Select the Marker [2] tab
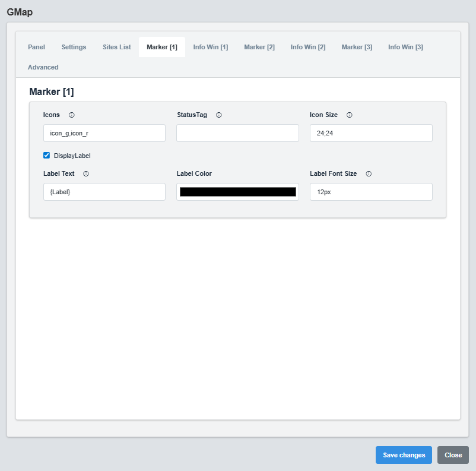 coord(259,47)
